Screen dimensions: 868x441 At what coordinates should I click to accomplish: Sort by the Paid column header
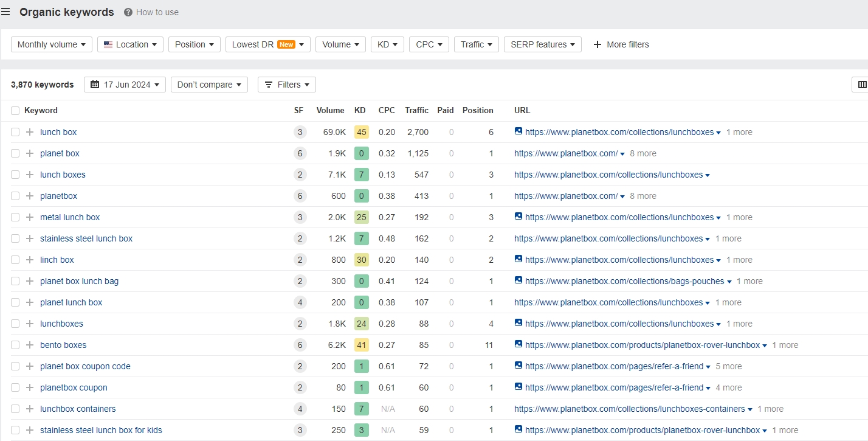point(446,111)
